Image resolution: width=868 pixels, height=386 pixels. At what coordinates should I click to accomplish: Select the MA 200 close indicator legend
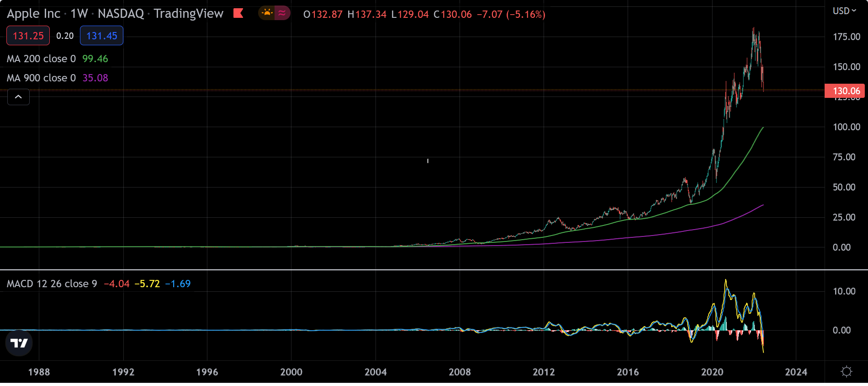pos(41,59)
